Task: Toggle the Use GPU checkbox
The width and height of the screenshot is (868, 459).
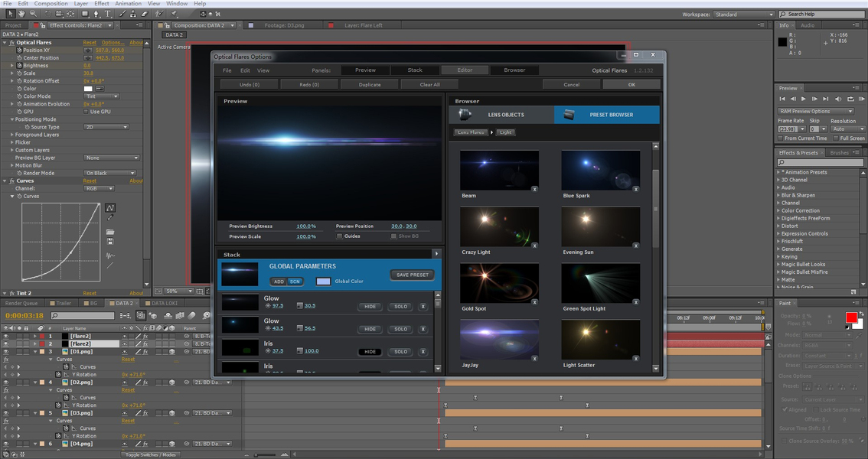Action: [86, 111]
